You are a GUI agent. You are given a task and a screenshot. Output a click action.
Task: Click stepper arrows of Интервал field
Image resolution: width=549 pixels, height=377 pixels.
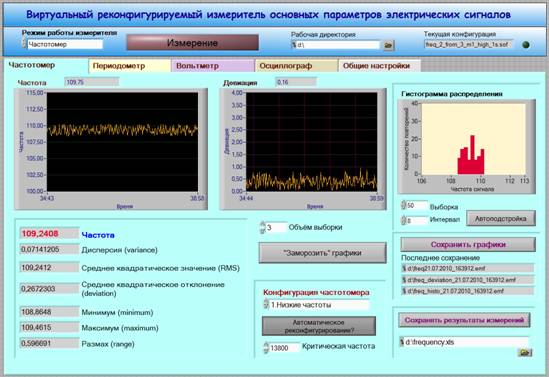tap(403, 220)
